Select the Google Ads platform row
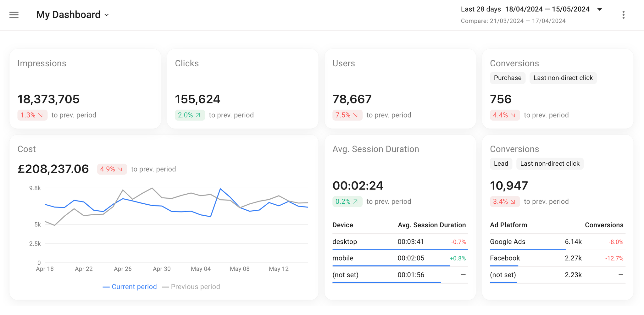 pos(558,242)
